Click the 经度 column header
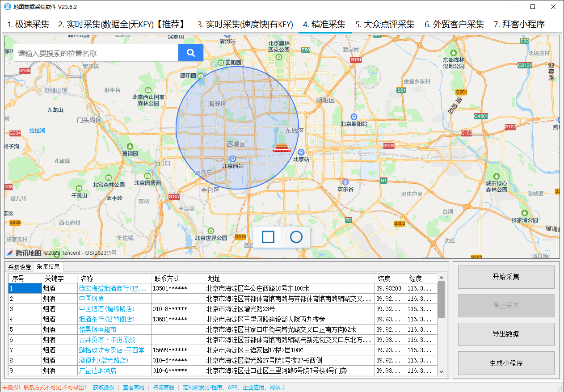 [x=421, y=278]
